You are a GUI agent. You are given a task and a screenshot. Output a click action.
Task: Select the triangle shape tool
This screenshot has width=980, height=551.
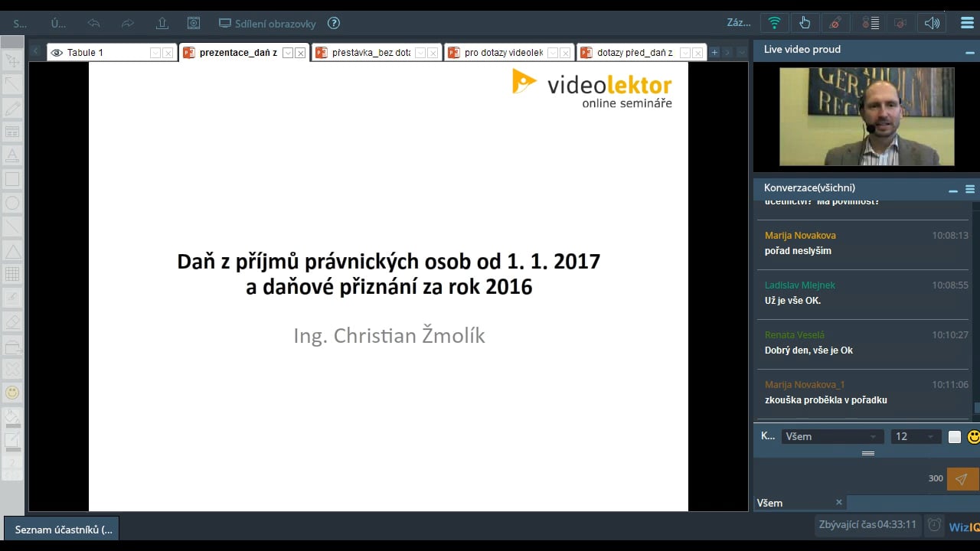click(12, 250)
